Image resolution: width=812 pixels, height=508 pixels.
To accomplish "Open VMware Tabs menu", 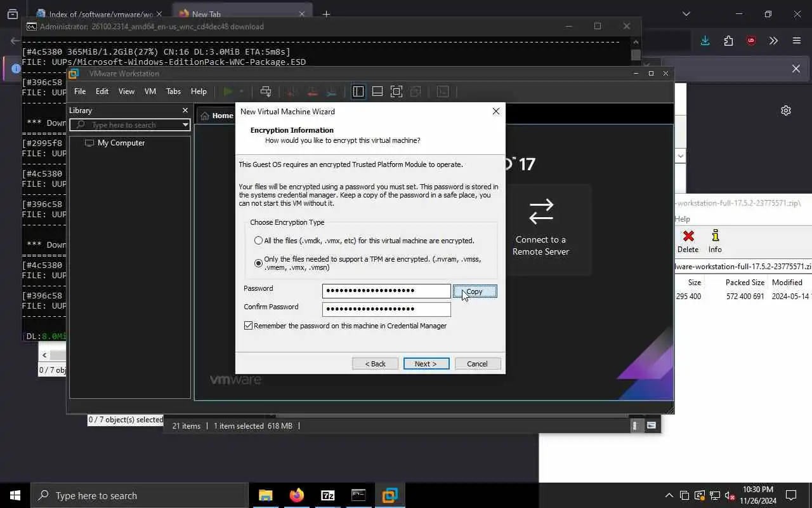I will click(173, 91).
